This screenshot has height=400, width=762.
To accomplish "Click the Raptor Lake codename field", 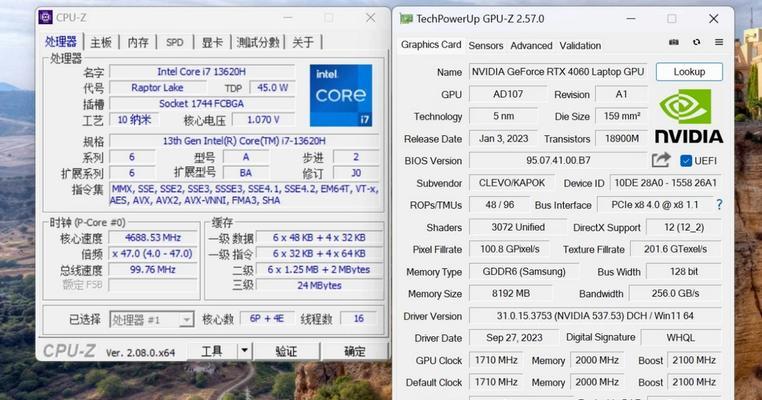I will point(157,88).
